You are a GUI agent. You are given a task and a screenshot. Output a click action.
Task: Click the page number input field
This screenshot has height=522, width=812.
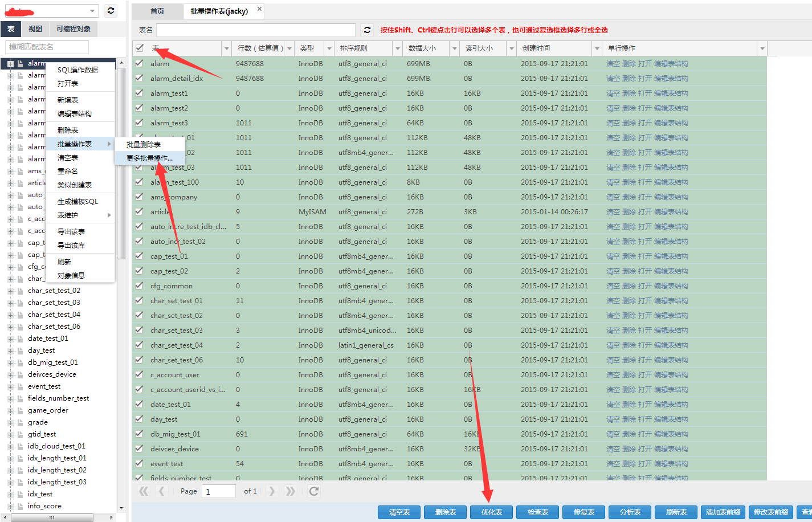click(x=219, y=491)
